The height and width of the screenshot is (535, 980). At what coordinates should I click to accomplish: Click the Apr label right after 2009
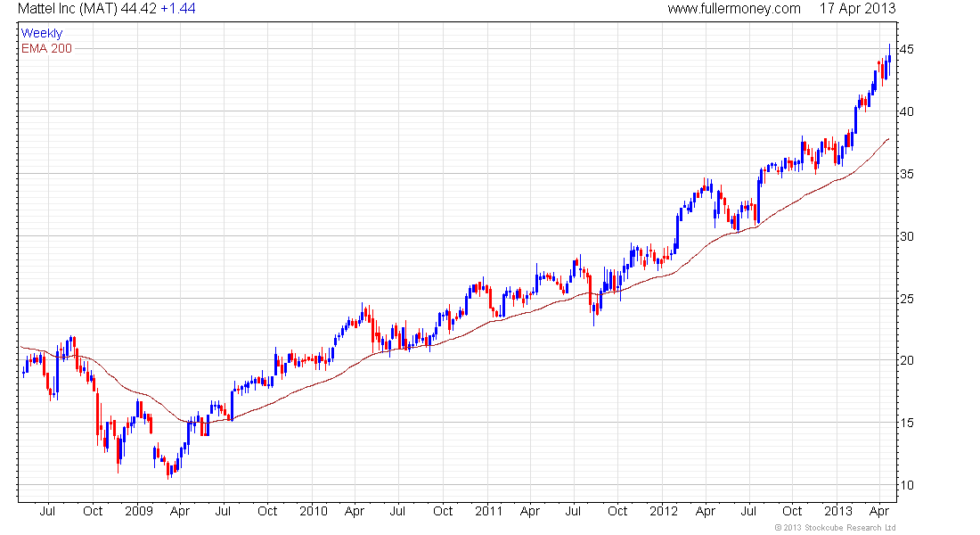(180, 511)
